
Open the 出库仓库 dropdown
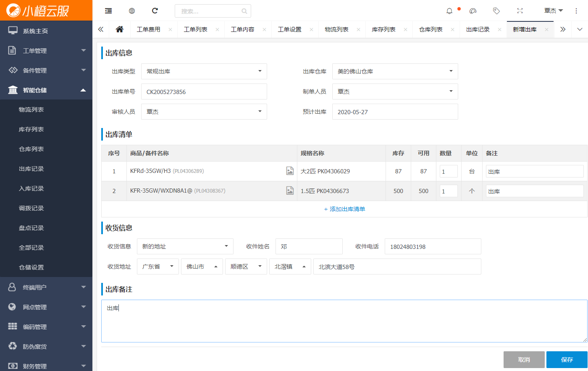(395, 71)
